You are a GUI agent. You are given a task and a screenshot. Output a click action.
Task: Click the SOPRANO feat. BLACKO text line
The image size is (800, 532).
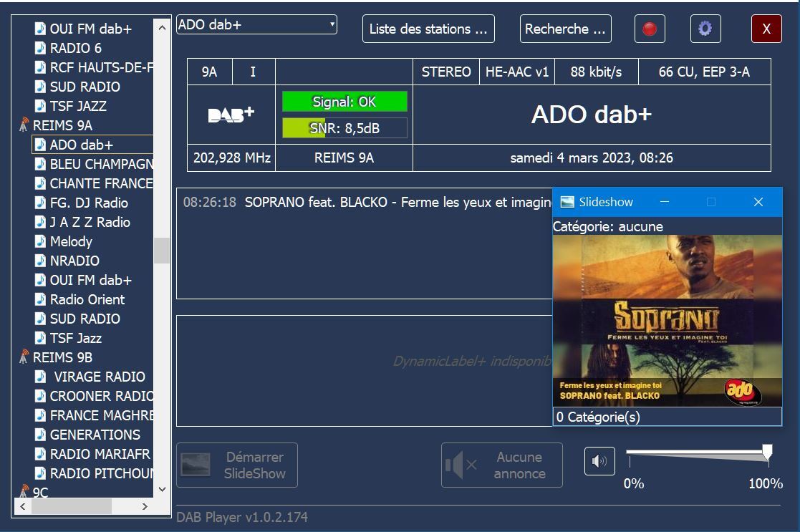tap(398, 203)
